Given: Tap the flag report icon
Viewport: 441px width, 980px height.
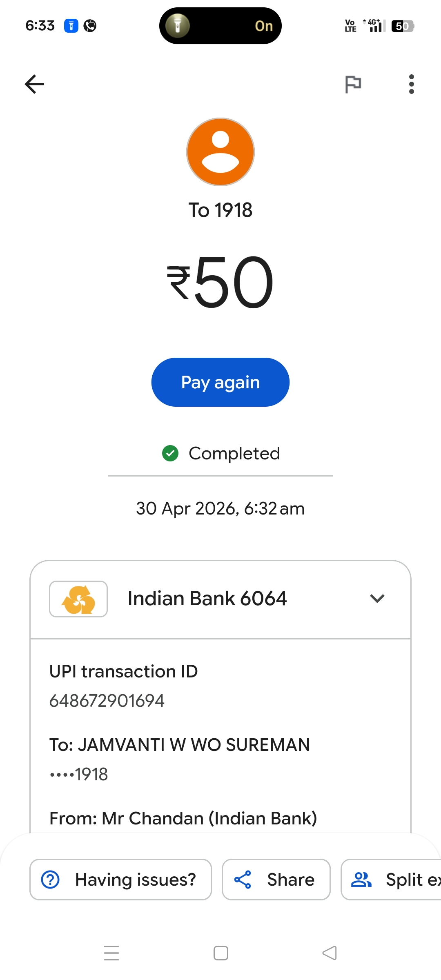Looking at the screenshot, I should point(353,84).
